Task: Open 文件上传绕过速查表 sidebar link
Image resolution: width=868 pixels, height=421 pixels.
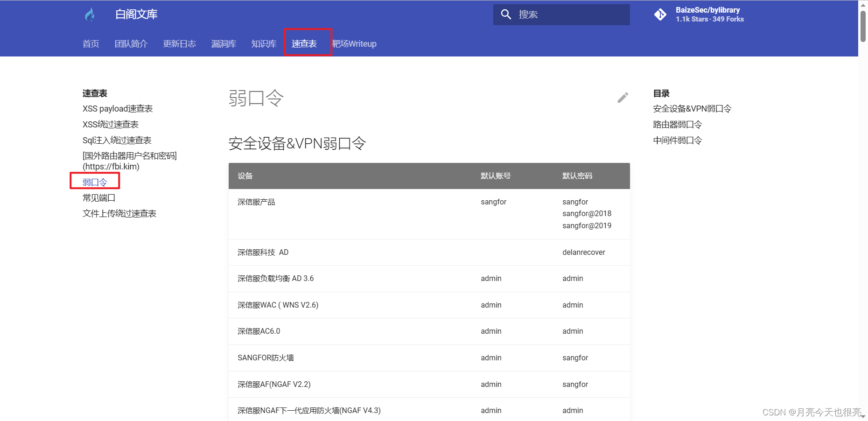Action: click(119, 214)
